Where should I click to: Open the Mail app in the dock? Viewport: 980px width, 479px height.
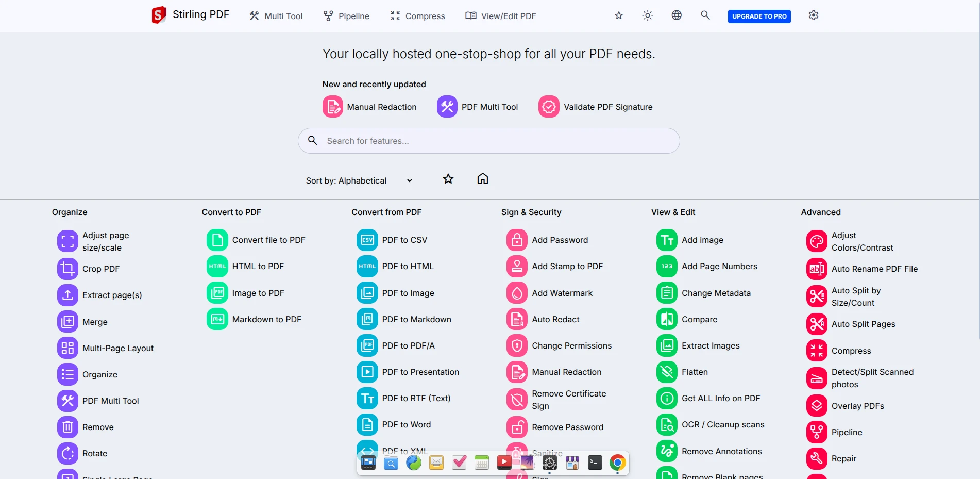pos(436,463)
